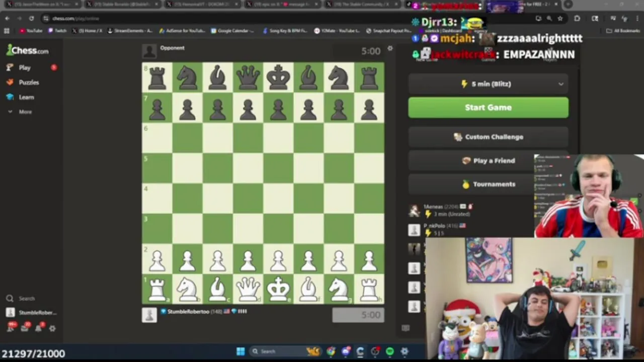This screenshot has width=644, height=362.
Task: Click the icon below the board's right corner
Action: coord(406,328)
